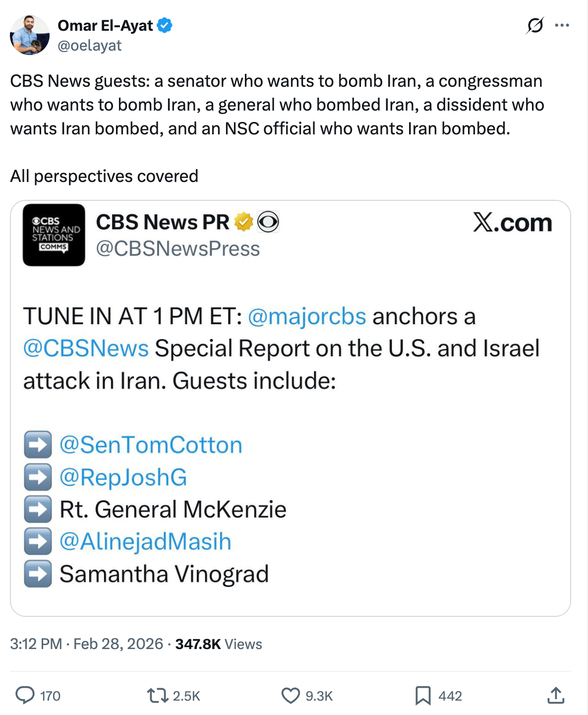Like the tweet with heart icon
The image size is (588, 715).
291,695
